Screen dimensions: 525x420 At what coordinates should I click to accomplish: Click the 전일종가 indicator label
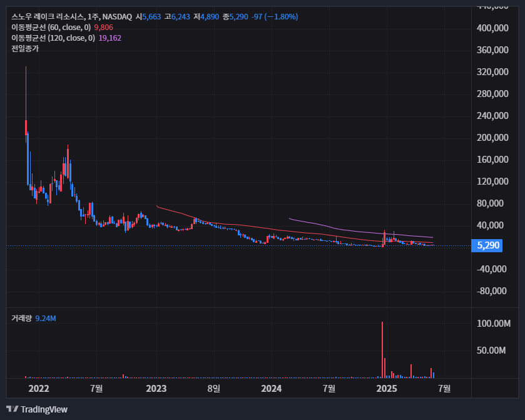pyautogui.click(x=25, y=49)
